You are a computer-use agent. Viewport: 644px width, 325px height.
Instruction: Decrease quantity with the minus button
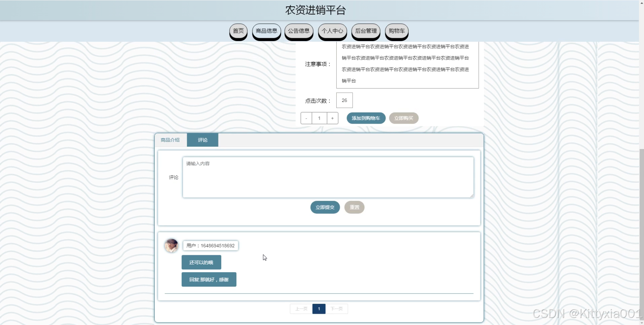click(x=306, y=118)
